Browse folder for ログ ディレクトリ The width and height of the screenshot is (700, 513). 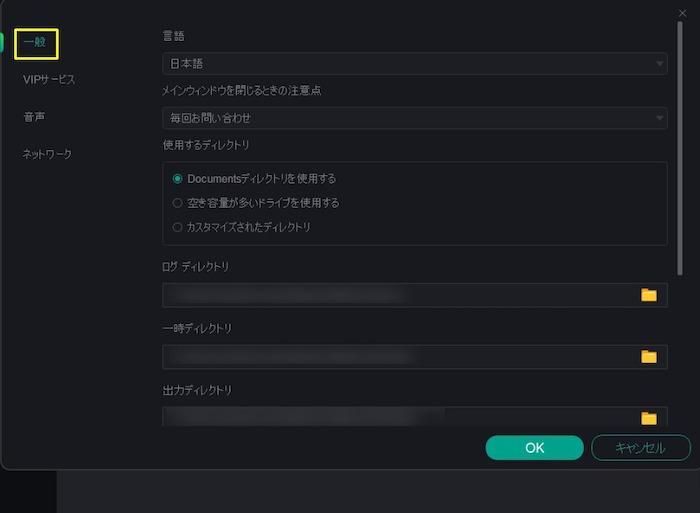[649, 295]
